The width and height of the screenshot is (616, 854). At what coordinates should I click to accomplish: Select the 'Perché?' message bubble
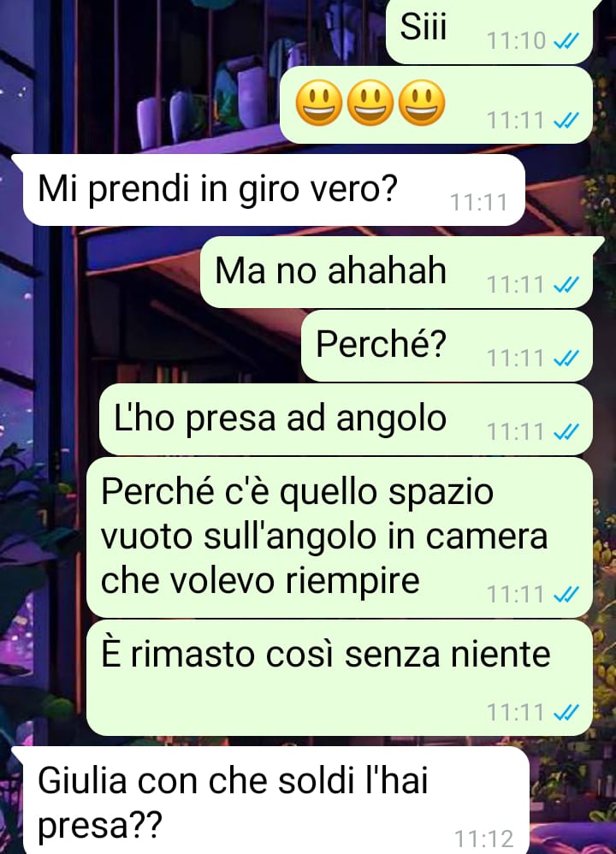pyautogui.click(x=447, y=346)
